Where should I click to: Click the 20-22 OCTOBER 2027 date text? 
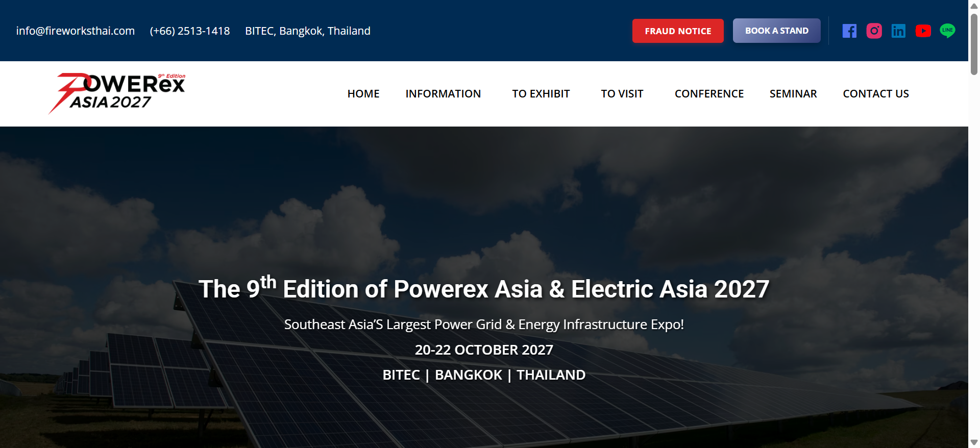484,350
